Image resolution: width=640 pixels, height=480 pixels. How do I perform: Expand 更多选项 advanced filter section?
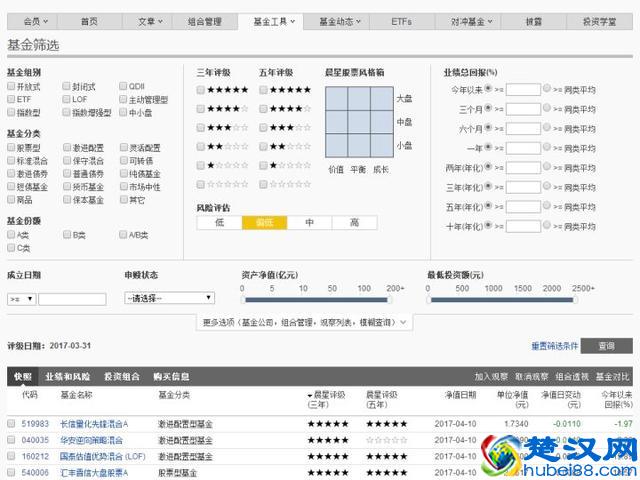304,322
